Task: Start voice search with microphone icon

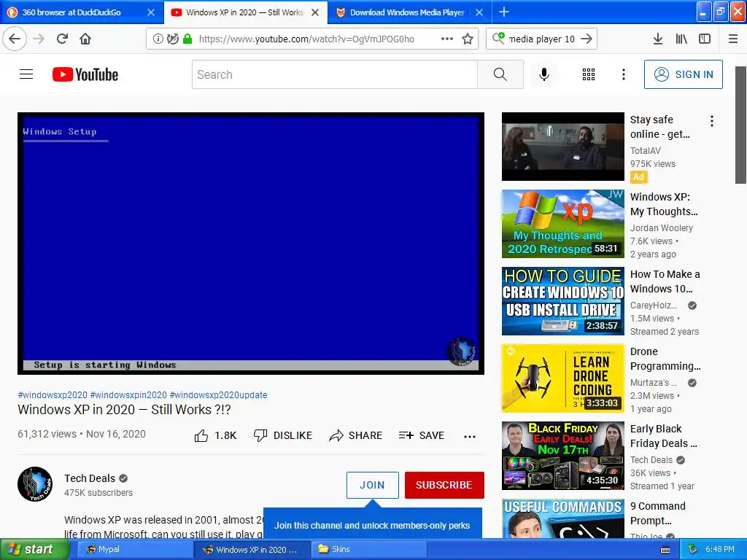Action: click(x=544, y=74)
